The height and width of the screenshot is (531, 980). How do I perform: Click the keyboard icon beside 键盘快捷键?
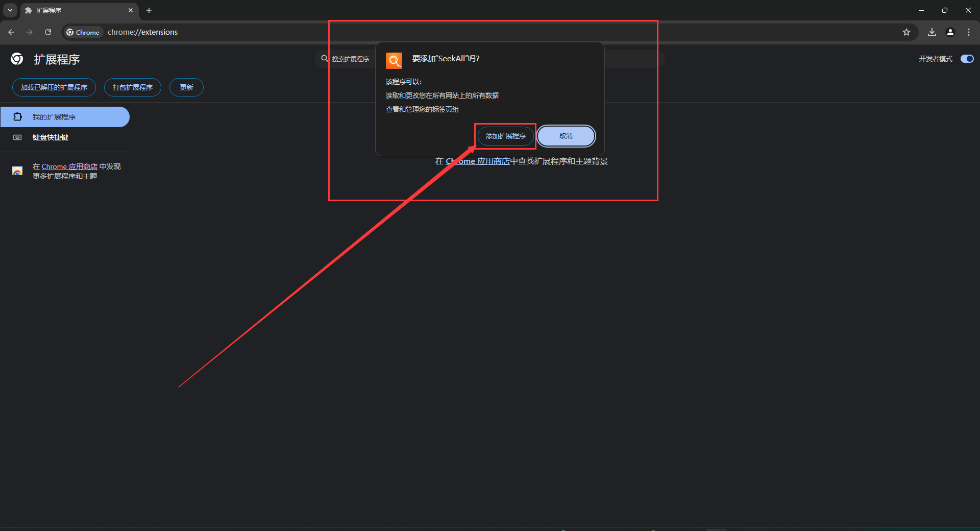pyautogui.click(x=17, y=137)
